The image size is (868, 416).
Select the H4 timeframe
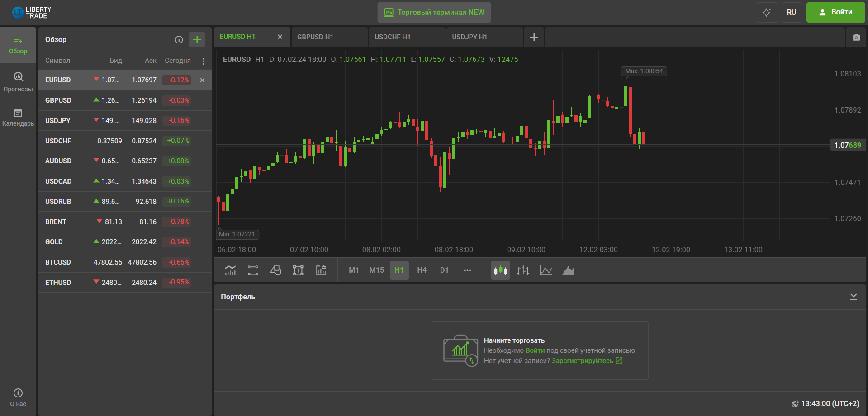pos(422,270)
